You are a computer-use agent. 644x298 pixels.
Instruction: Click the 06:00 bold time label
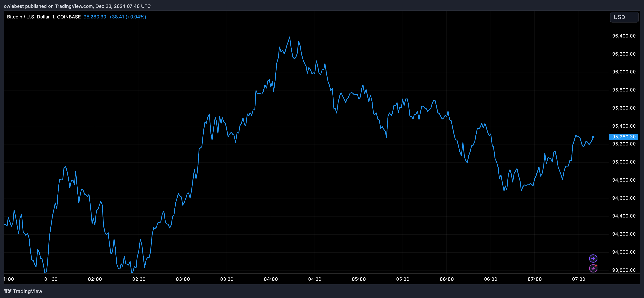point(447,279)
